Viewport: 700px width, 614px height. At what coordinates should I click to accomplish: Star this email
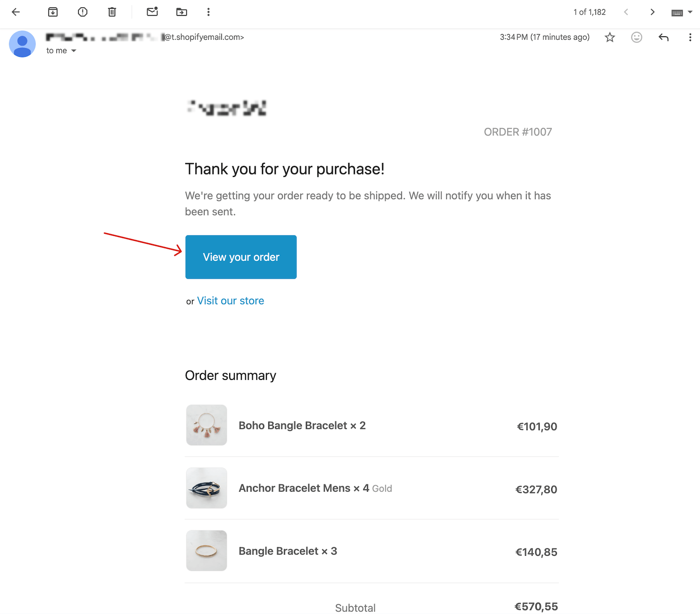tap(609, 37)
